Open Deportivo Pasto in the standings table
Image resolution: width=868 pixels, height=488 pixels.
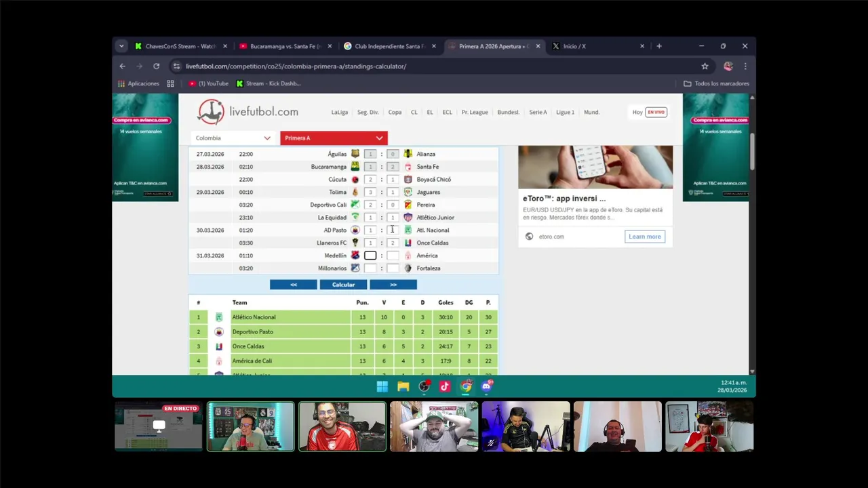point(252,332)
